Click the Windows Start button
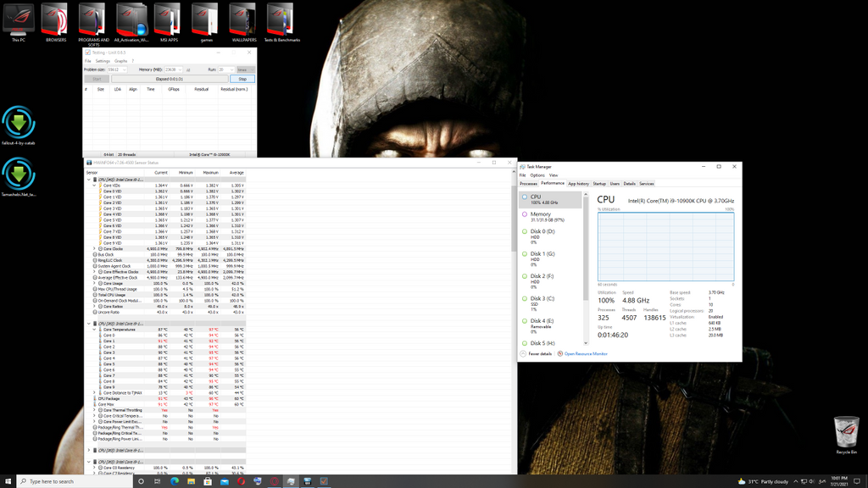Image resolution: width=868 pixels, height=488 pixels. pos(8,480)
